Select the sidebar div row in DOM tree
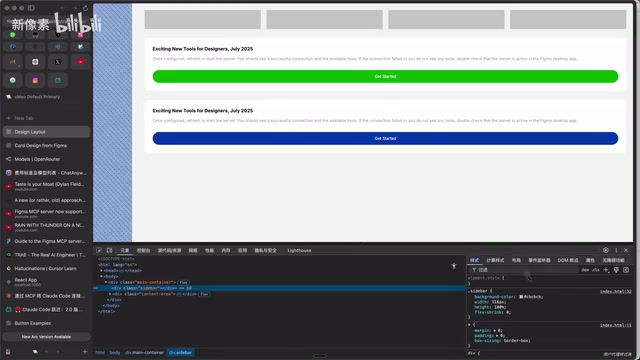The width and height of the screenshot is (640, 360). 280,288
